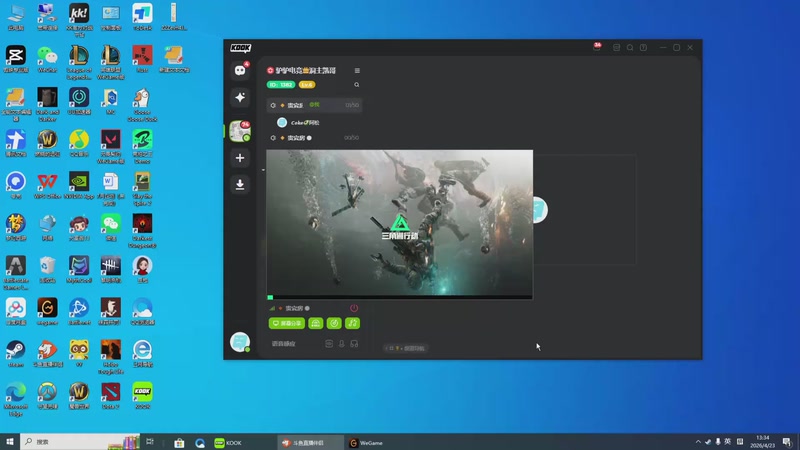Open KOOK notifications icon with red badge

597,47
